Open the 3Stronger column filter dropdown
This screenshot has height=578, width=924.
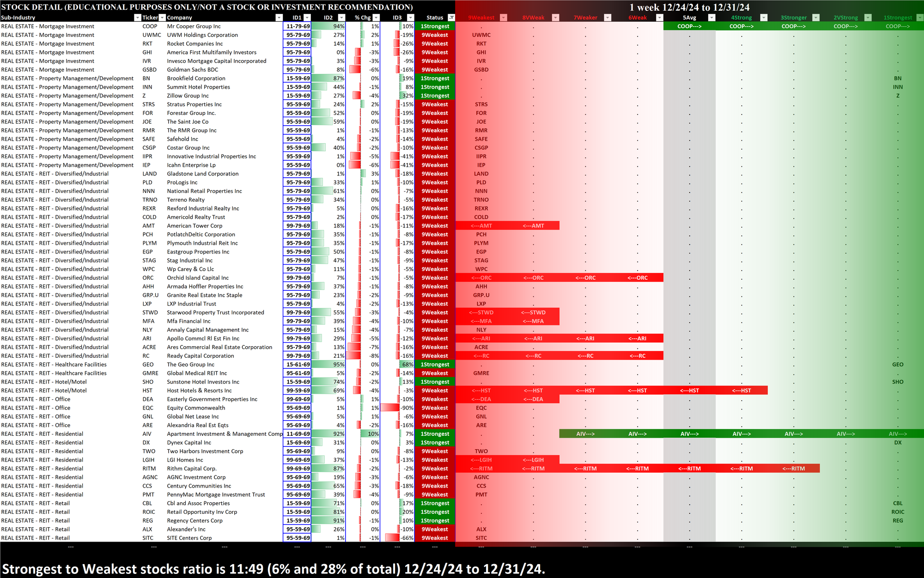[x=816, y=18]
